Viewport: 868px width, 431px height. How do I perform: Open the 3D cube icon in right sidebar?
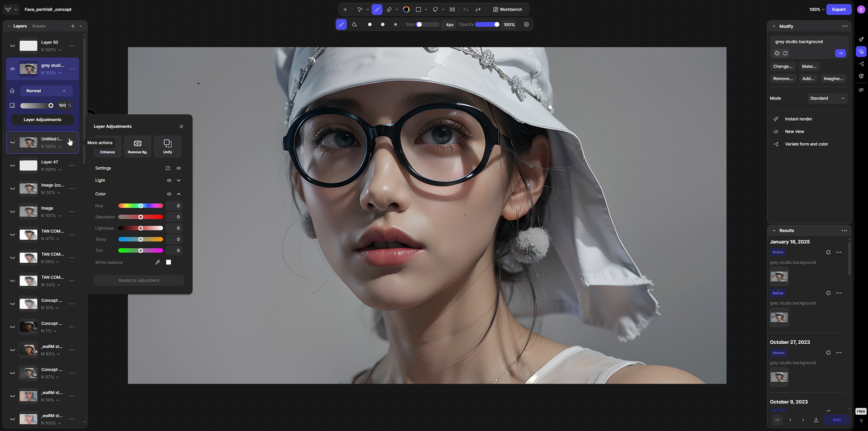[861, 76]
